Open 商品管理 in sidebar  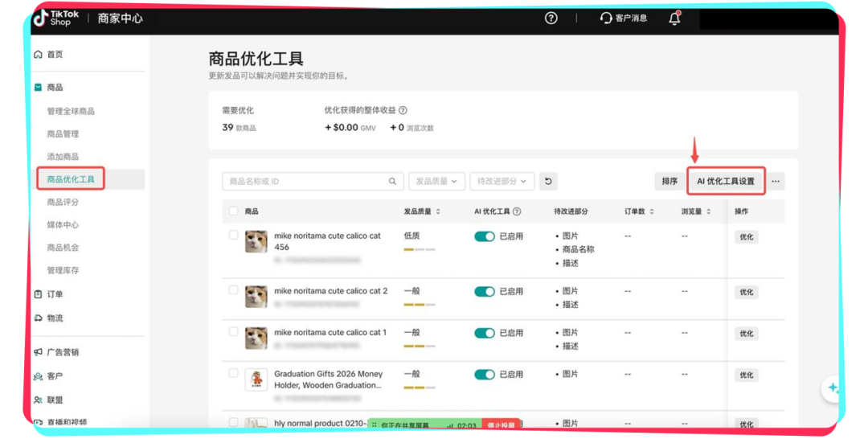63,134
